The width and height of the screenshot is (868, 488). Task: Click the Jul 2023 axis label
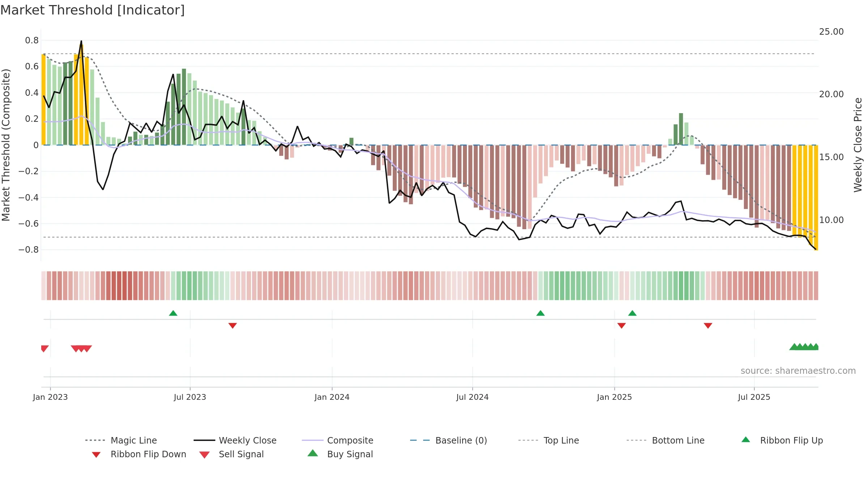[190, 397]
